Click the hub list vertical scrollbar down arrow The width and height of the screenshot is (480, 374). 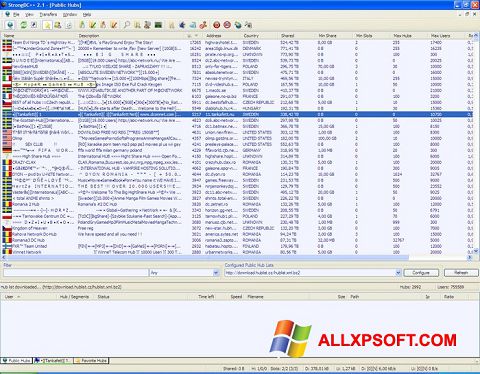coord(476,252)
